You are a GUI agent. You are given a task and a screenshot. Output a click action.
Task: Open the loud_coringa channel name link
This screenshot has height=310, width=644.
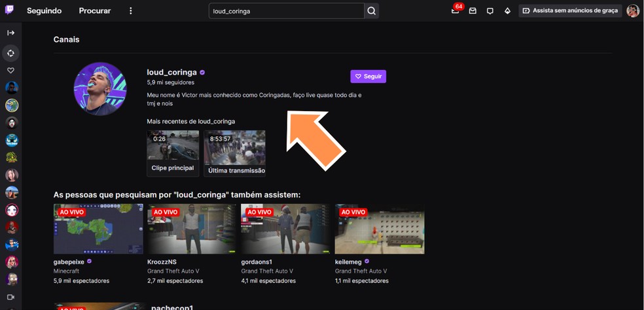[171, 72]
